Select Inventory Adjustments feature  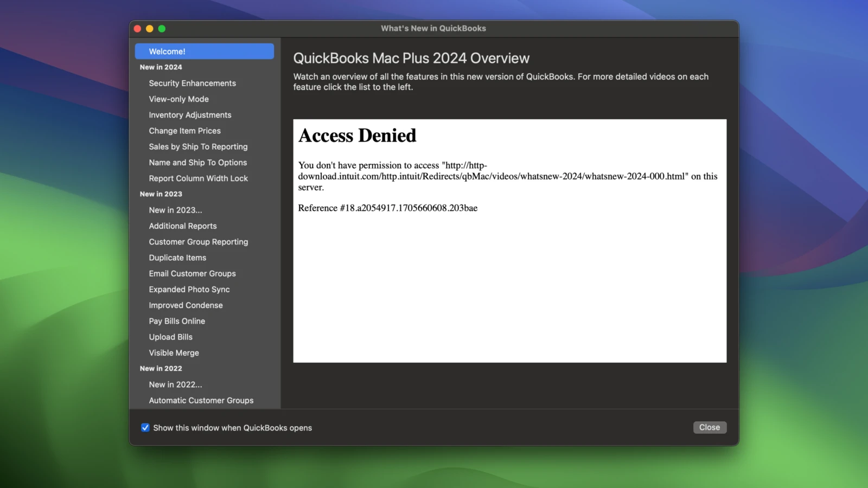pos(190,114)
